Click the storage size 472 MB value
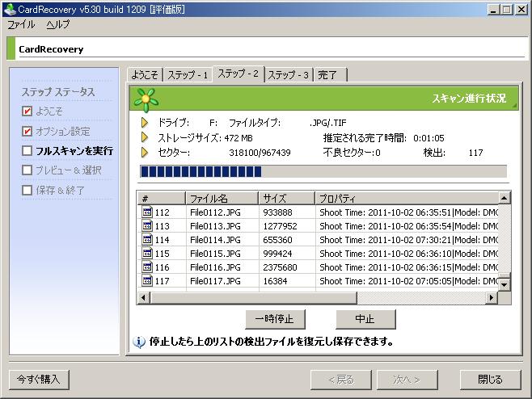 click(x=239, y=138)
